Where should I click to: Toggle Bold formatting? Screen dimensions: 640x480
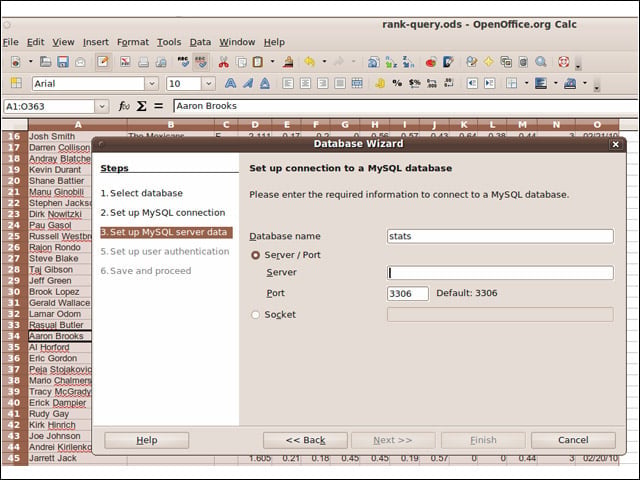(230, 83)
